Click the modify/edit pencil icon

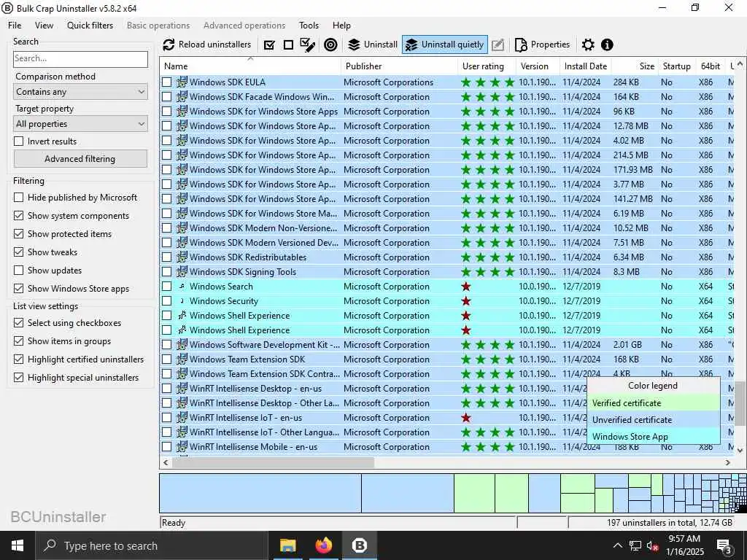[x=498, y=44]
